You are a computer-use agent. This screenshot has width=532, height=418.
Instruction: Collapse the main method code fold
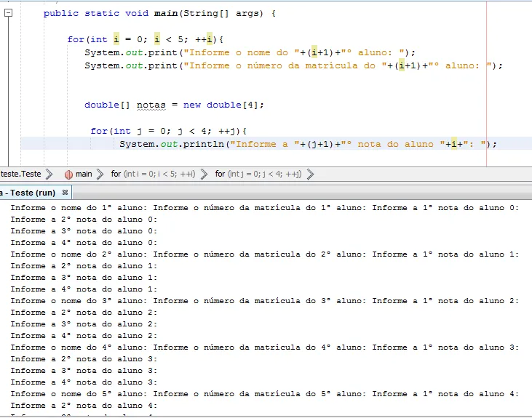[8, 13]
